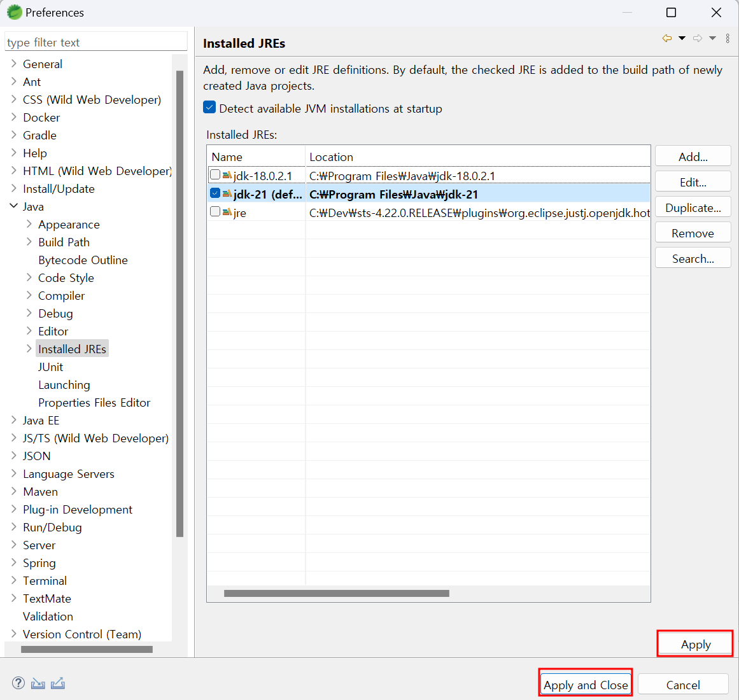
Task: Open the preferences view menu dots
Action: point(728,39)
